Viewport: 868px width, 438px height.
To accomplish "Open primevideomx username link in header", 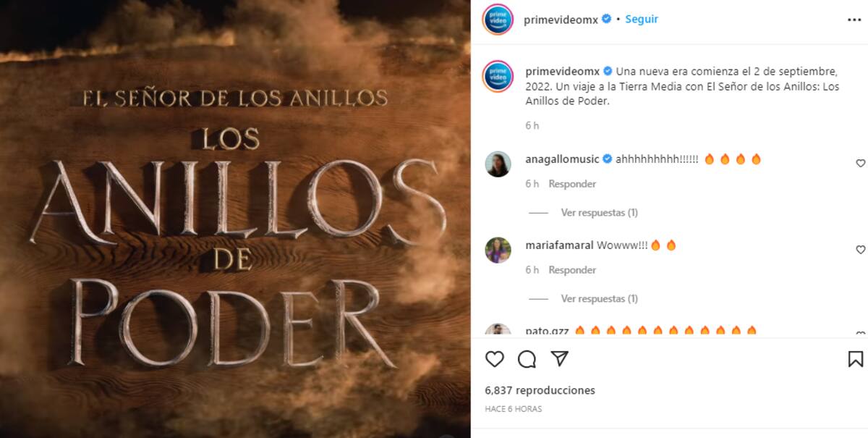I will pos(561,20).
